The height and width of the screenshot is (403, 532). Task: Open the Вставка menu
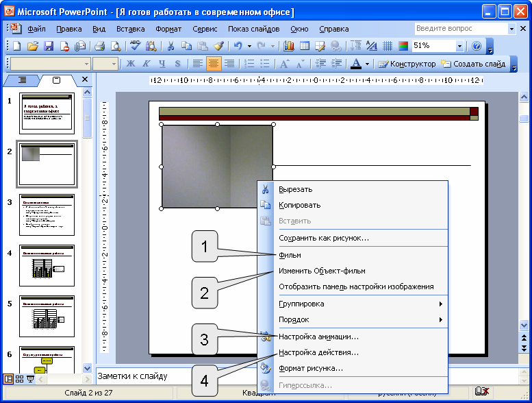pyautogui.click(x=131, y=29)
